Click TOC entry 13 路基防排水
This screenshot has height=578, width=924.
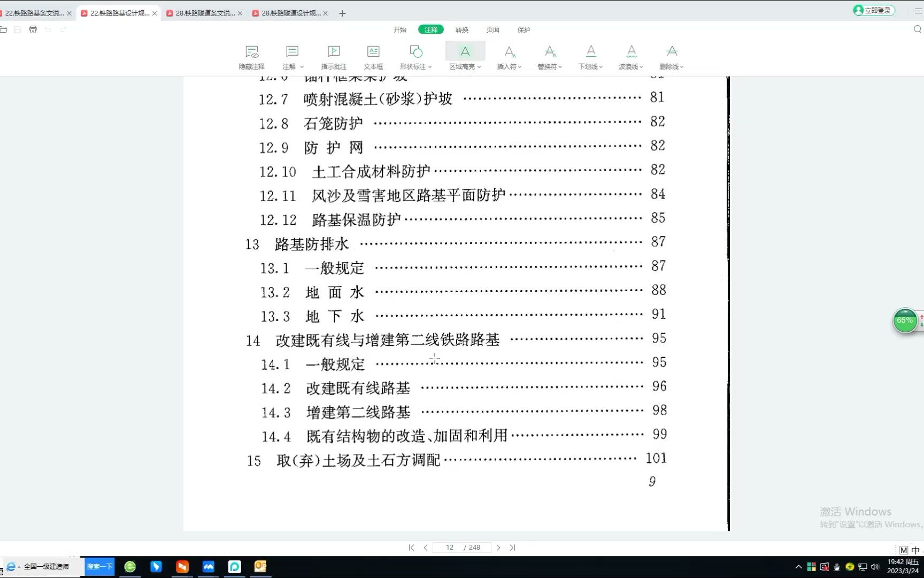click(x=456, y=244)
